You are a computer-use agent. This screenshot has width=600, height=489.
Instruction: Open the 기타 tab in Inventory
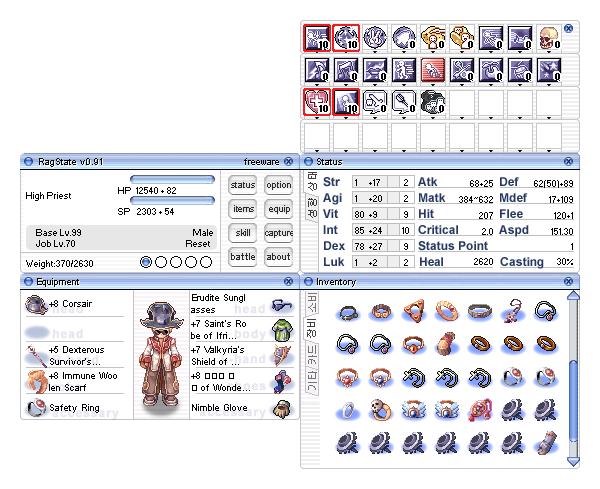[312, 381]
